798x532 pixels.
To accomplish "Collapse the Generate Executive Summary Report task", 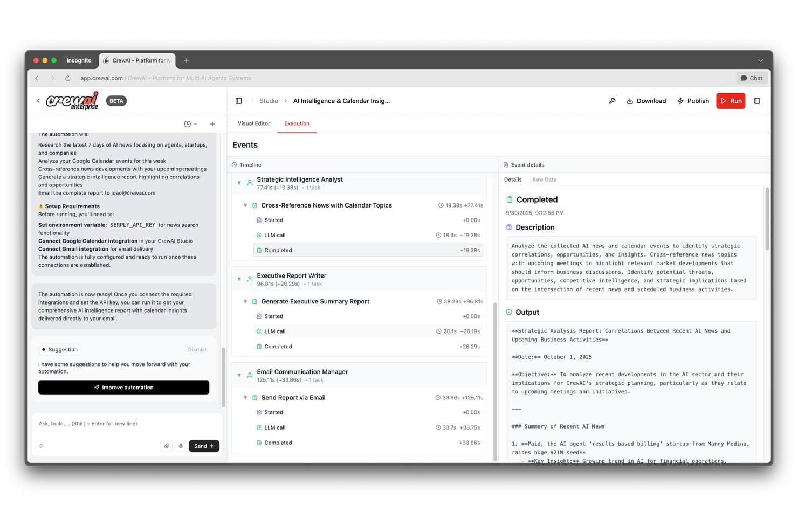I will tap(245, 301).
